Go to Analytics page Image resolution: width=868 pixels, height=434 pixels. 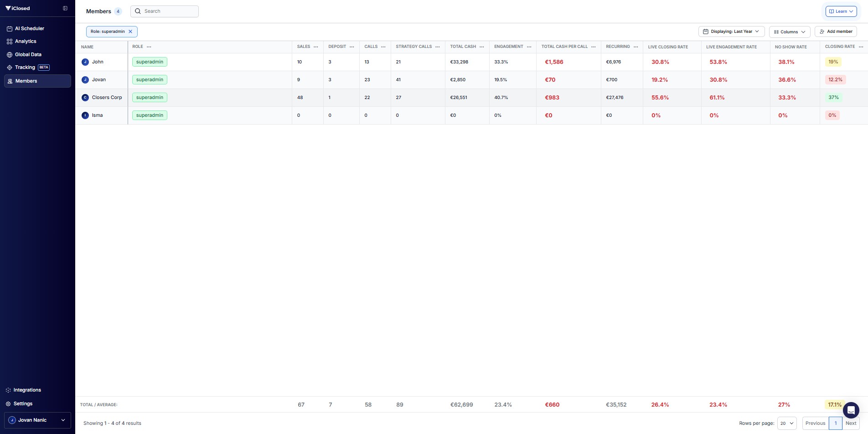pyautogui.click(x=37, y=41)
